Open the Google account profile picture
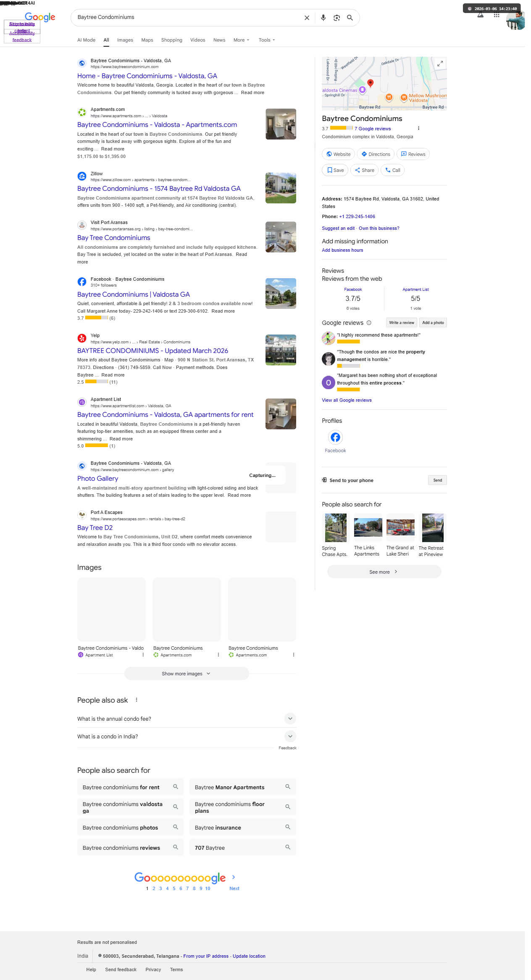The height and width of the screenshot is (980, 531). [515, 21]
